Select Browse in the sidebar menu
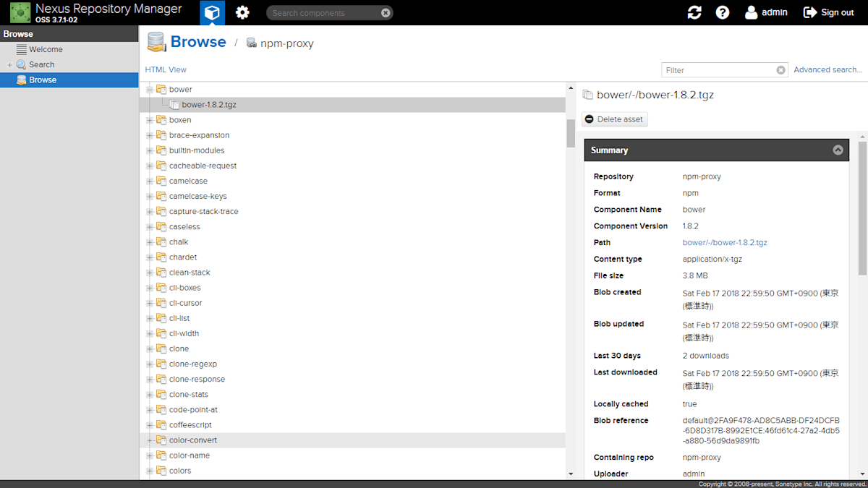 pyautogui.click(x=69, y=80)
